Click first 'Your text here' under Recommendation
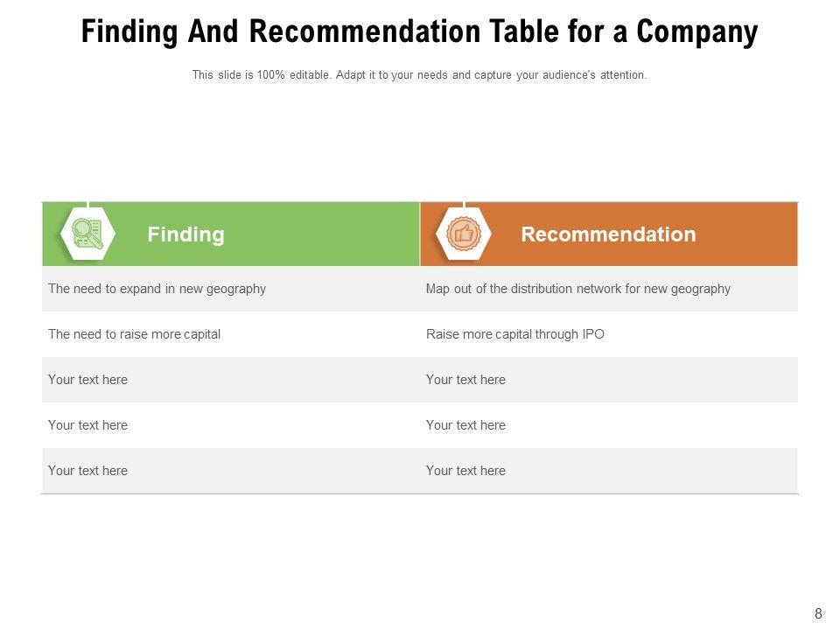Screen dimensions: 840x630 click(465, 380)
